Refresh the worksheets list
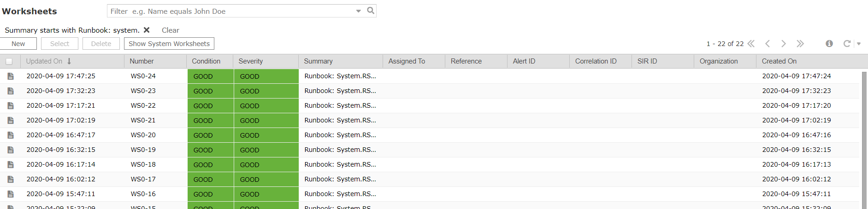 847,44
